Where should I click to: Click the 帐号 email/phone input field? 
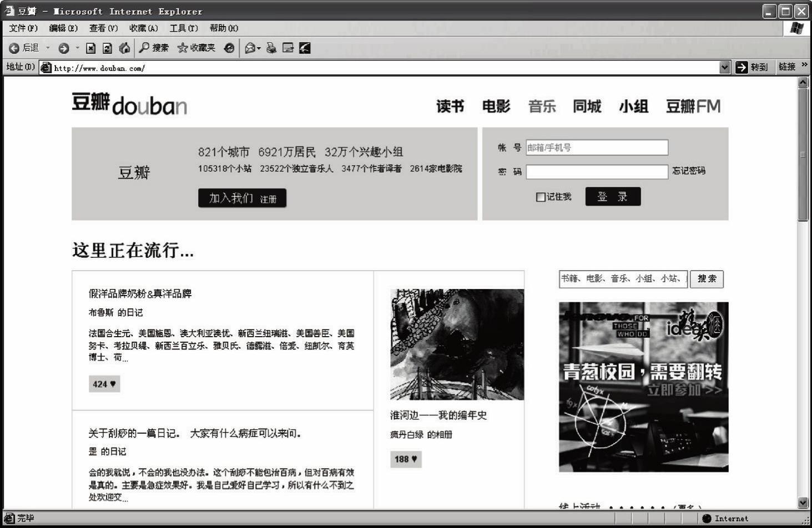tap(597, 148)
